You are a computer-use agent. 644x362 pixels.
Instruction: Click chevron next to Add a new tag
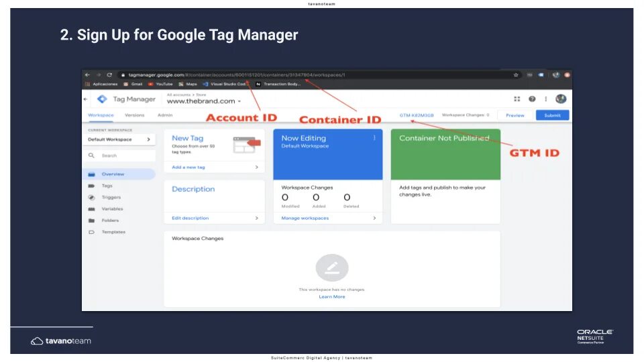pos(257,167)
